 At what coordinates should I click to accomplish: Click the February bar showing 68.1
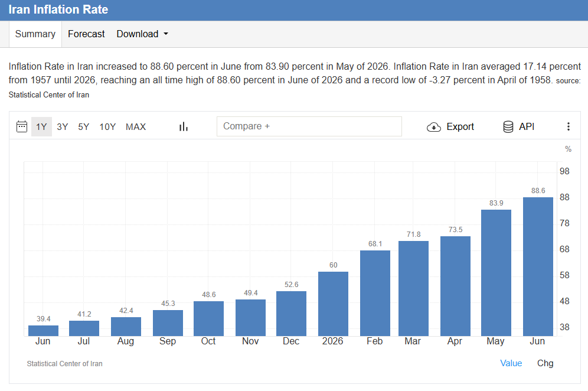pyautogui.click(x=375, y=293)
